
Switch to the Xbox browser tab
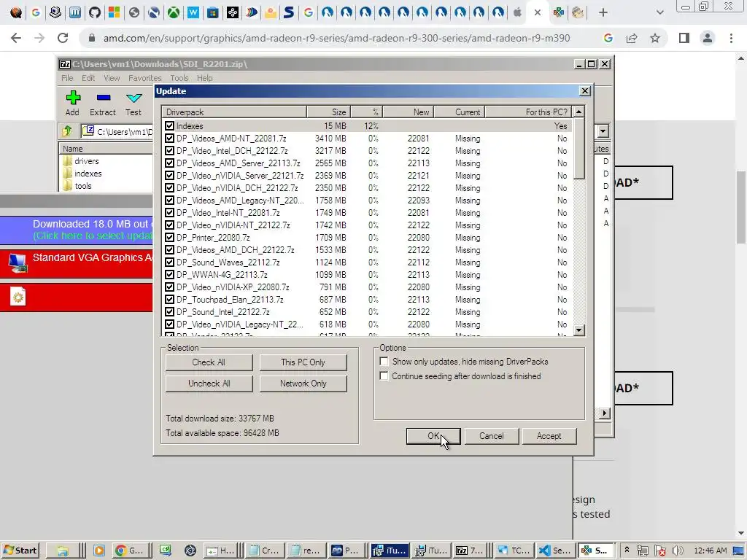(x=174, y=12)
